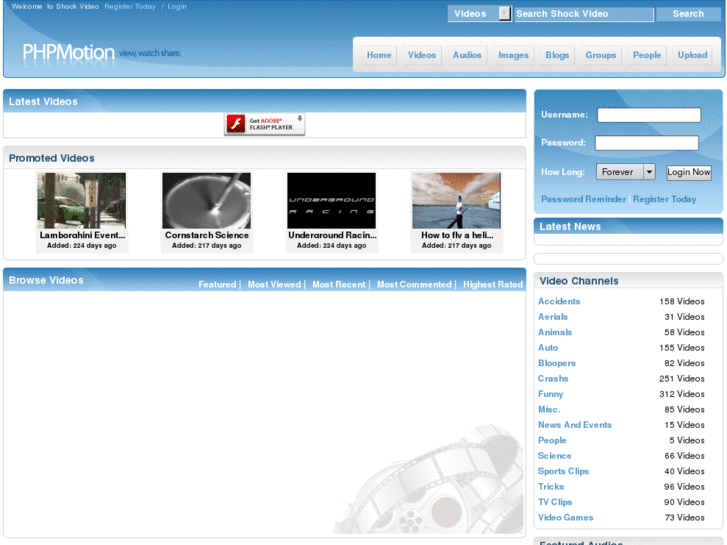Click the Login Now button

[x=689, y=172]
